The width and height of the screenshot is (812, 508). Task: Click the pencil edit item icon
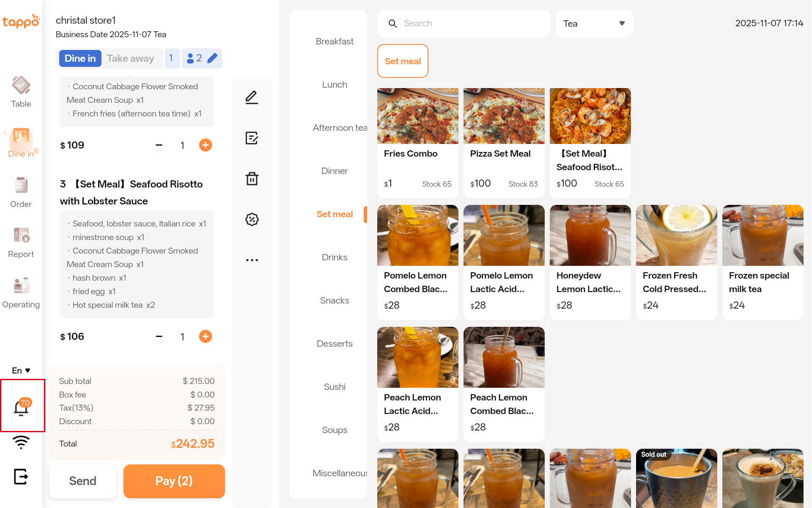(x=252, y=97)
